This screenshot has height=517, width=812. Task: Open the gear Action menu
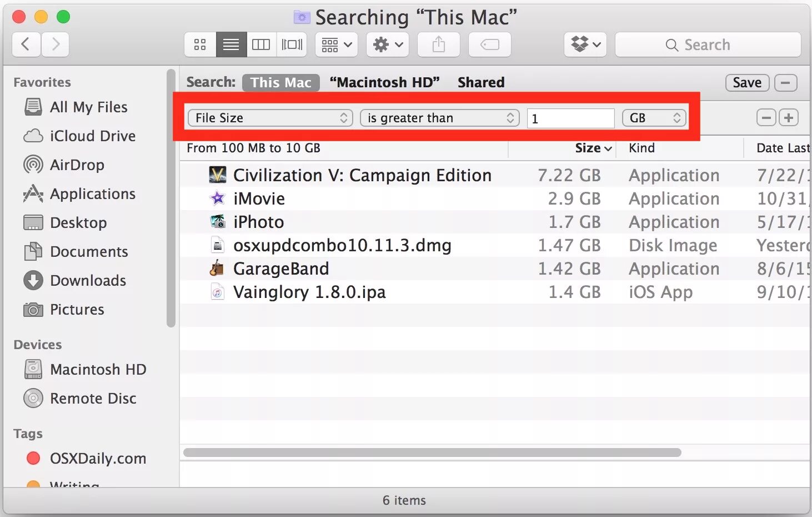tap(388, 44)
